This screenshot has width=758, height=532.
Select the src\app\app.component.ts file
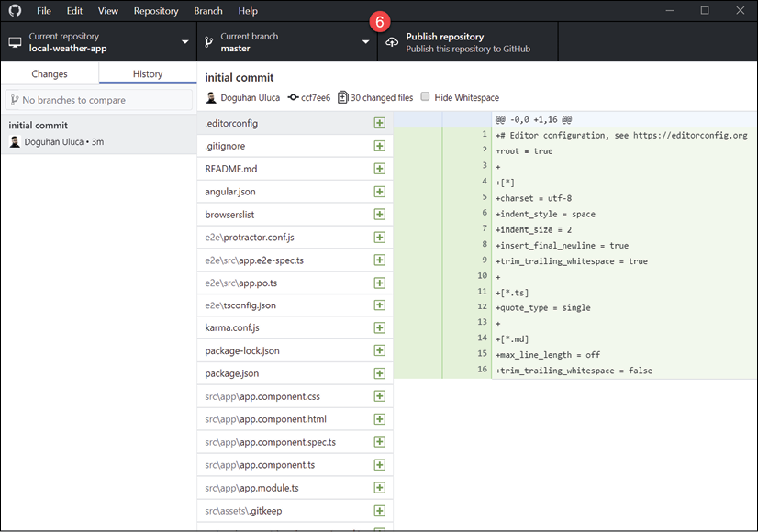point(295,465)
